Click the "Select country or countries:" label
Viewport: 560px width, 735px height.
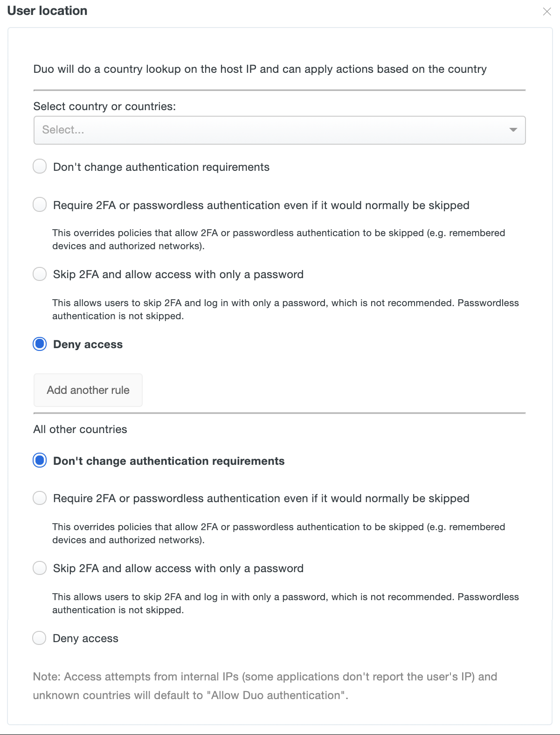click(104, 106)
